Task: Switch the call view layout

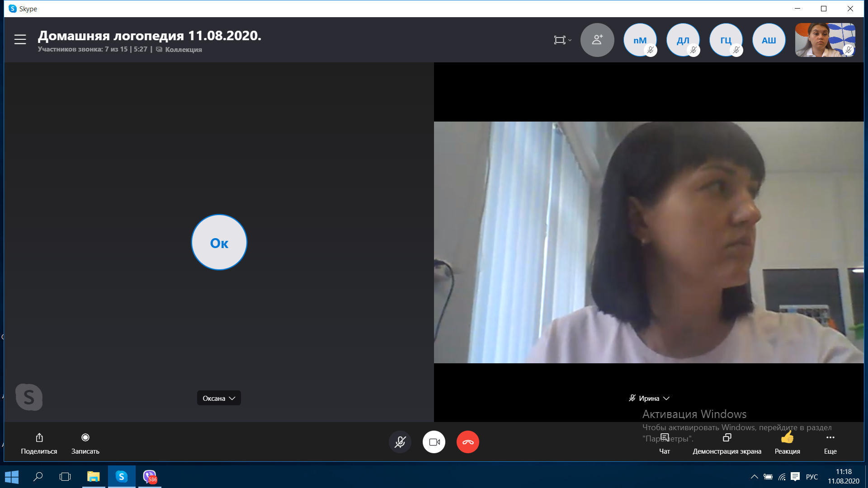Action: [562, 40]
